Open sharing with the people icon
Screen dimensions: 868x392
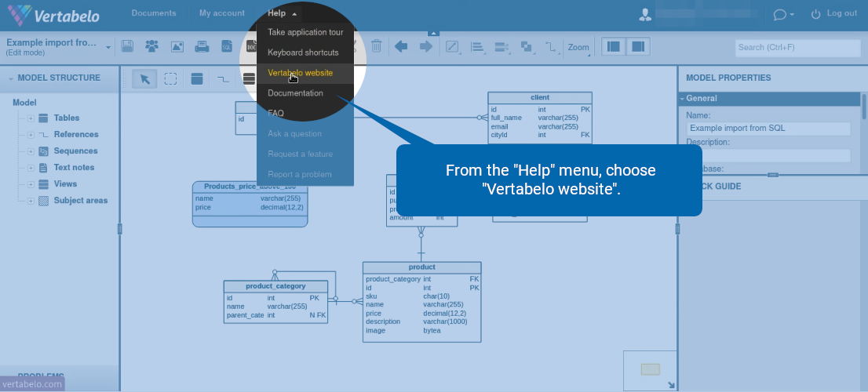pyautogui.click(x=151, y=47)
